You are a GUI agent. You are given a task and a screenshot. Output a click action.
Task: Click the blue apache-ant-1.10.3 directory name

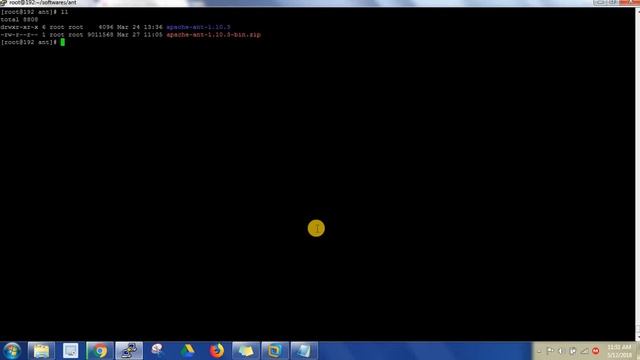pyautogui.click(x=198, y=27)
